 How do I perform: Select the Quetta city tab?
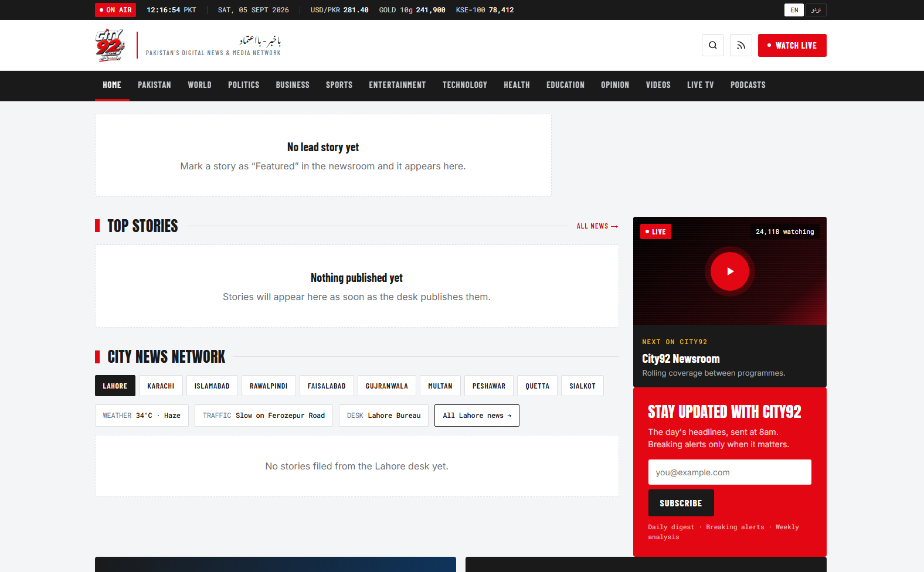click(537, 386)
